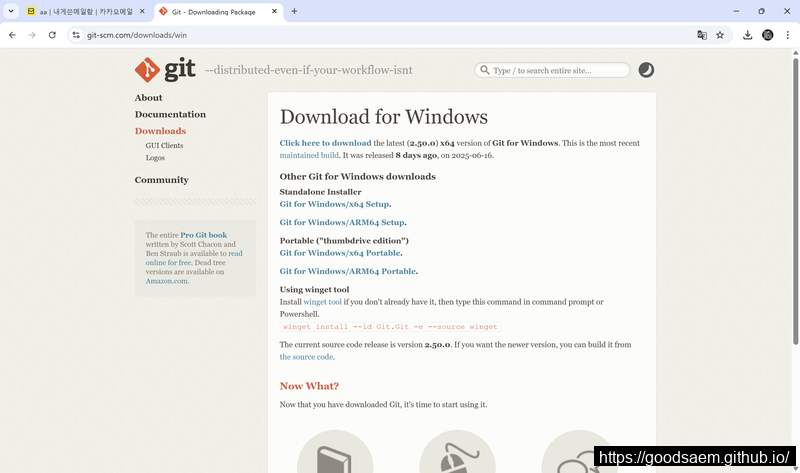The width and height of the screenshot is (800, 473).
Task: Open GUI Clients submenu link
Action: point(164,145)
